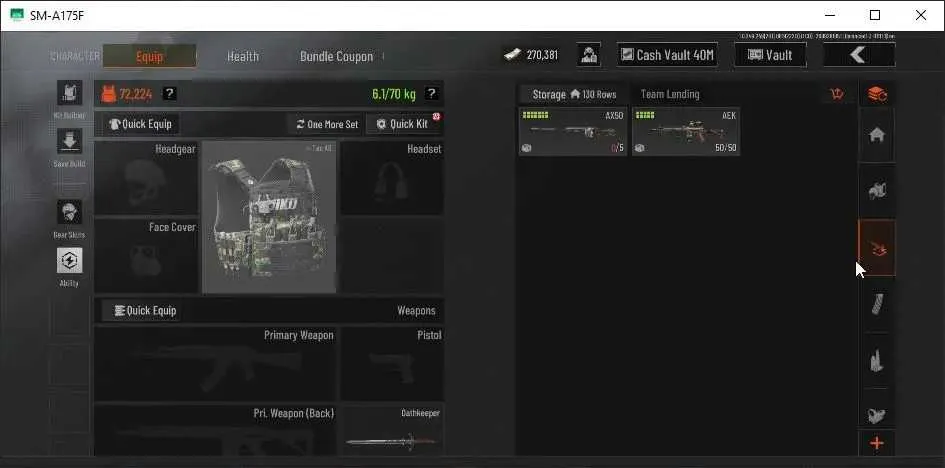Click the help icon beside 72,224
Screen dimensions: 945x468
pos(170,93)
